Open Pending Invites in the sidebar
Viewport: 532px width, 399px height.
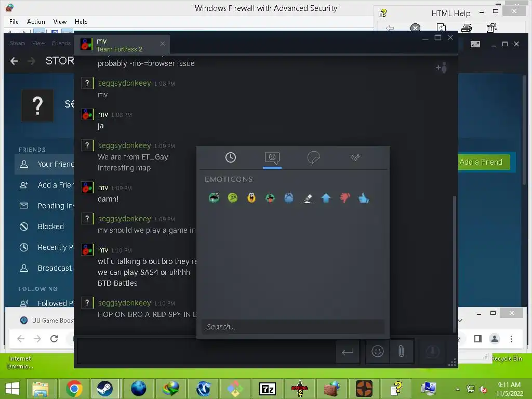[x=45, y=206]
